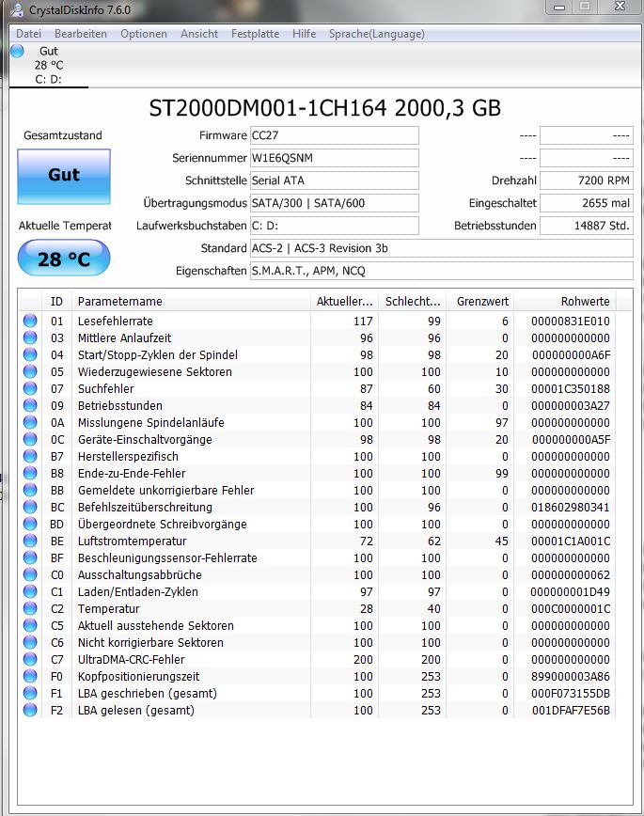The width and height of the screenshot is (644, 816).
Task: Click the Gesamtzustand label
Action: pos(62,135)
